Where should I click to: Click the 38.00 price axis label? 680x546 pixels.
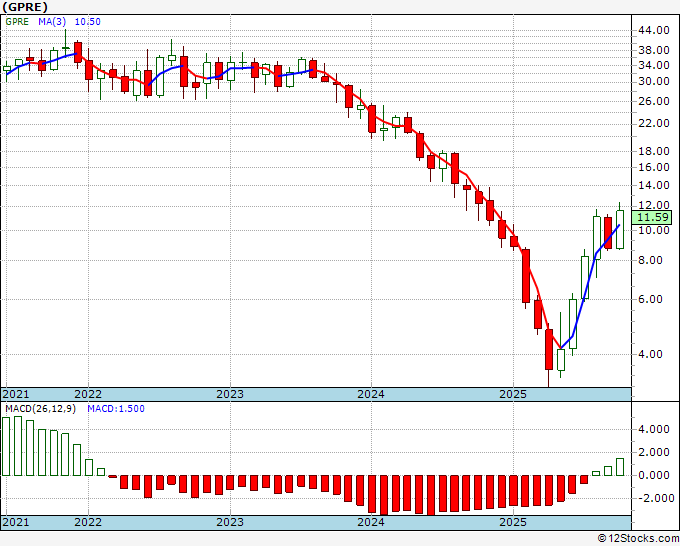[x=654, y=50]
